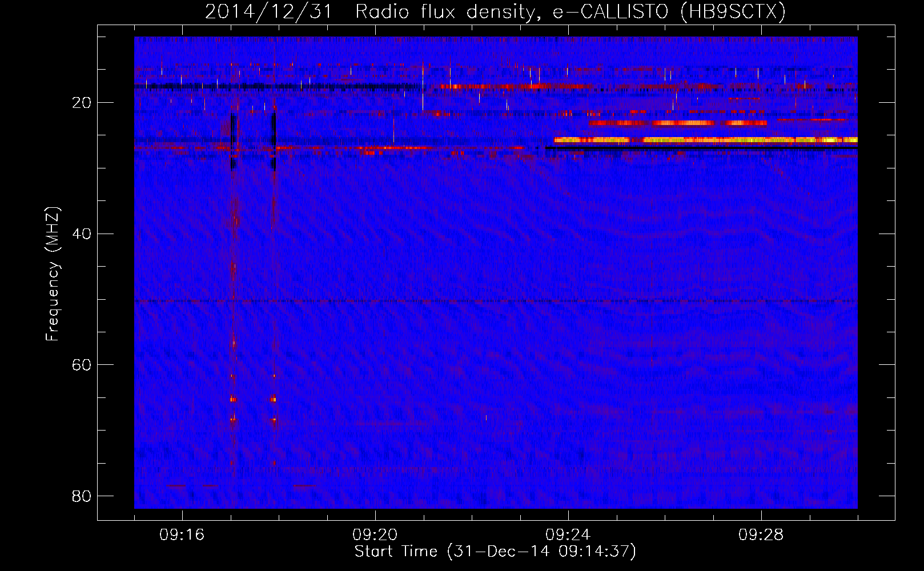Click the 'Start Time (31-Dec-14 09:14:37)' label
Screen dimensions: 924x571
[495, 552]
